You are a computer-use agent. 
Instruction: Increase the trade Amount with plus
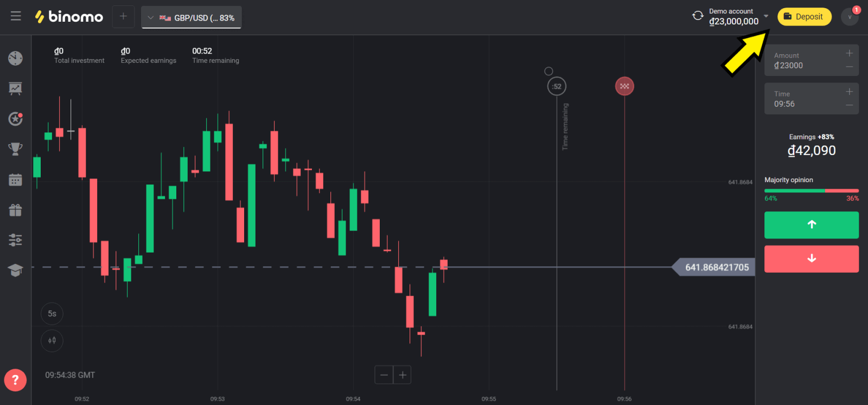coord(849,53)
